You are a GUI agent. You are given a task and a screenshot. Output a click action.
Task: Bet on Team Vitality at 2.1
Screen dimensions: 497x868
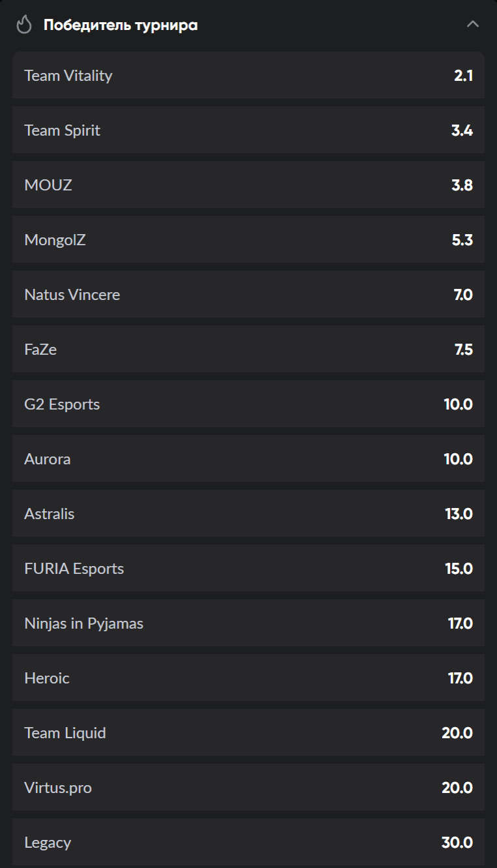click(248, 76)
